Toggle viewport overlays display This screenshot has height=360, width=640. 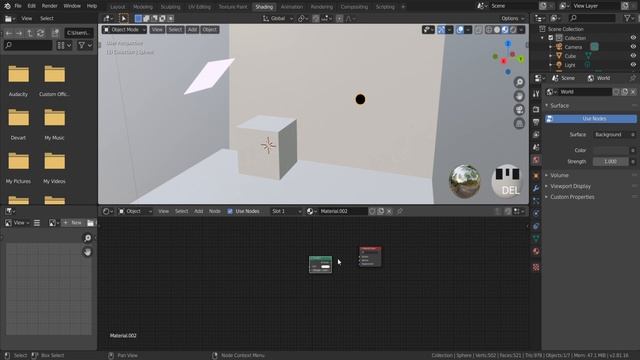tap(460, 30)
